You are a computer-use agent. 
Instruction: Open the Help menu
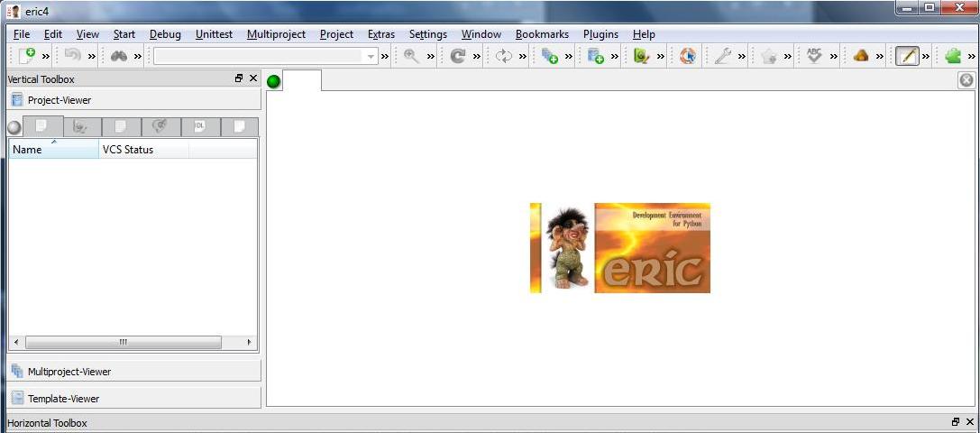tap(644, 34)
